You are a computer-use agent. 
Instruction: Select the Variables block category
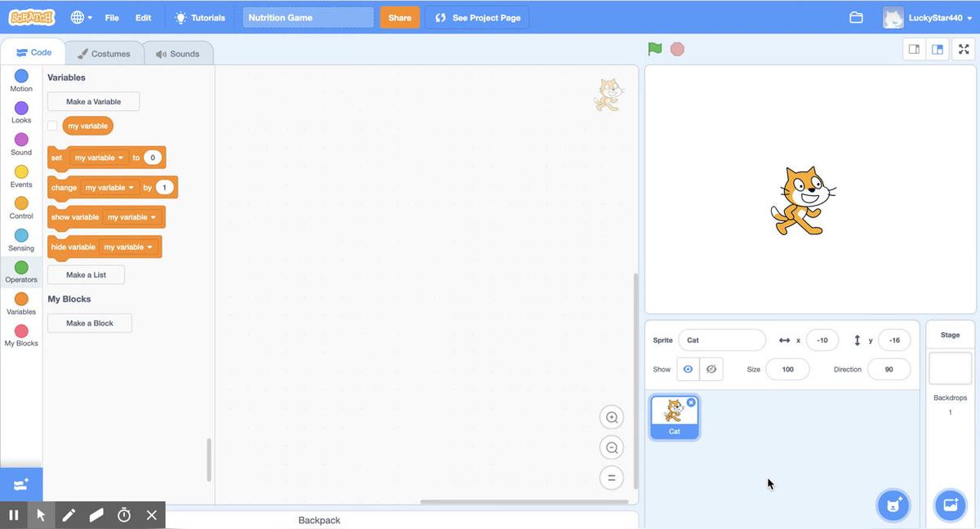[x=21, y=304]
